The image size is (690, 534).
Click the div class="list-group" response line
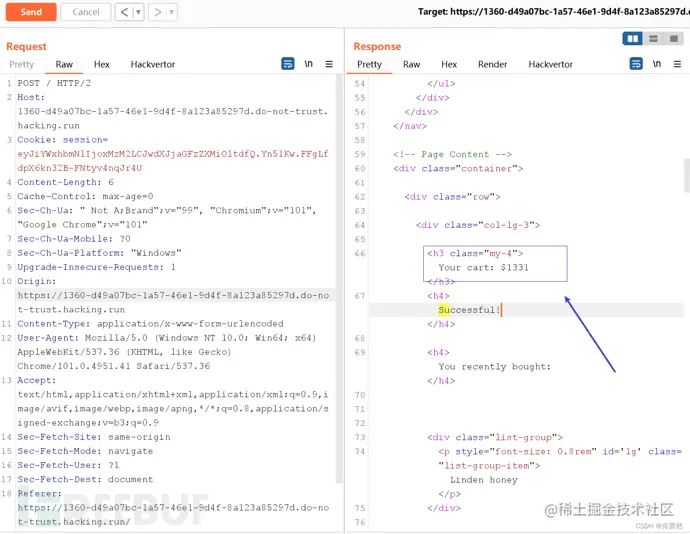point(495,438)
